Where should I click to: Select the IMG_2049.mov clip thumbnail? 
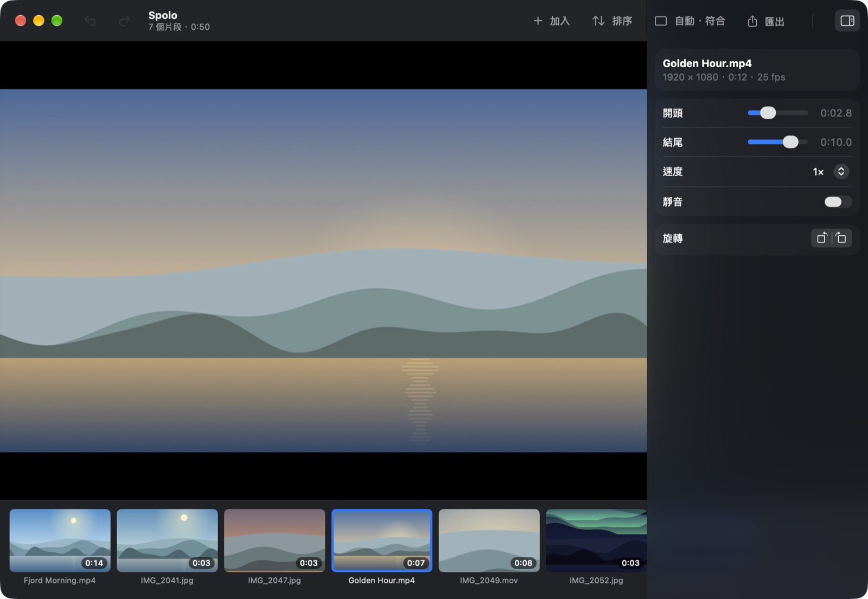489,540
